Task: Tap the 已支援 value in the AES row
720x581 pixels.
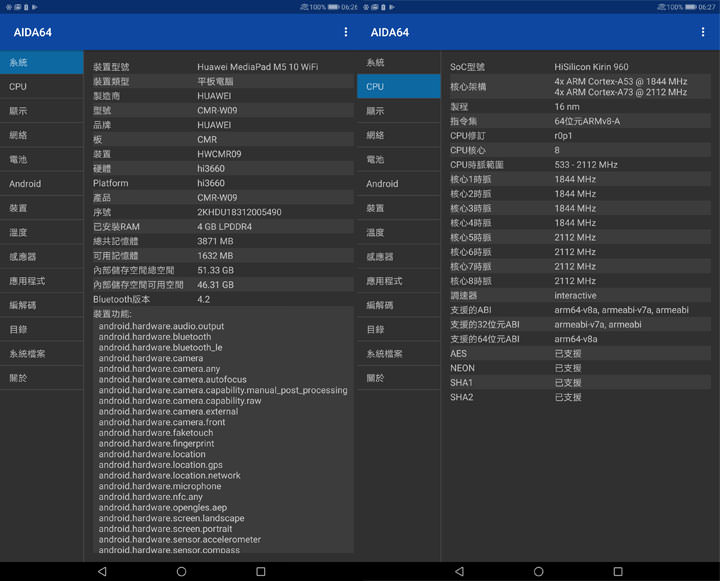Action: pyautogui.click(x=568, y=354)
